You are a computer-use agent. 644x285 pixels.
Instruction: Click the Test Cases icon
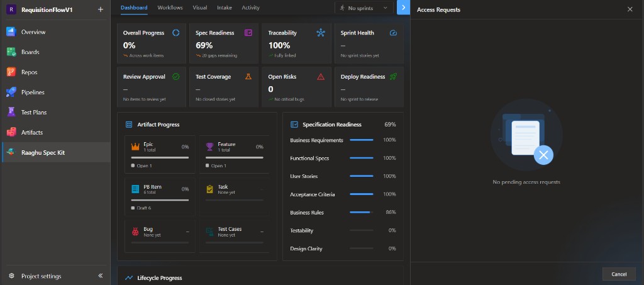click(x=209, y=232)
